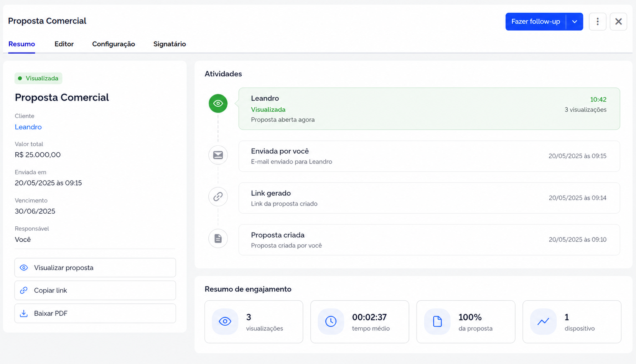Click the 100% da proposta value
The height and width of the screenshot is (364, 636).
470,317
